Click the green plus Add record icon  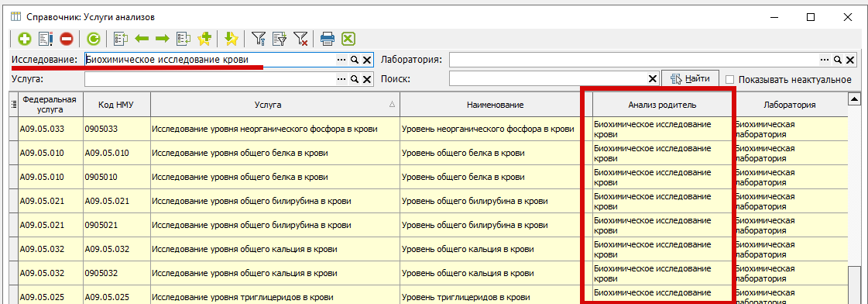24,39
